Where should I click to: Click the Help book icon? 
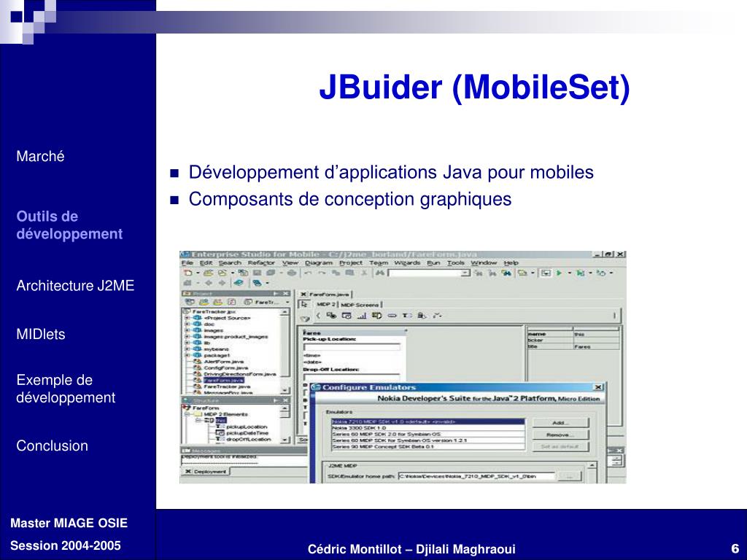point(239,282)
